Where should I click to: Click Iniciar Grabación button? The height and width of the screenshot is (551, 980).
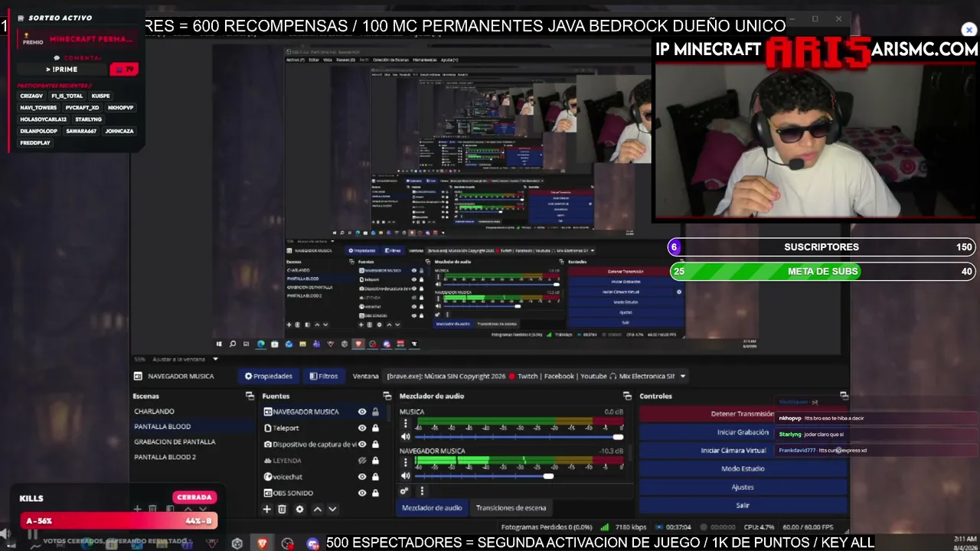743,432
